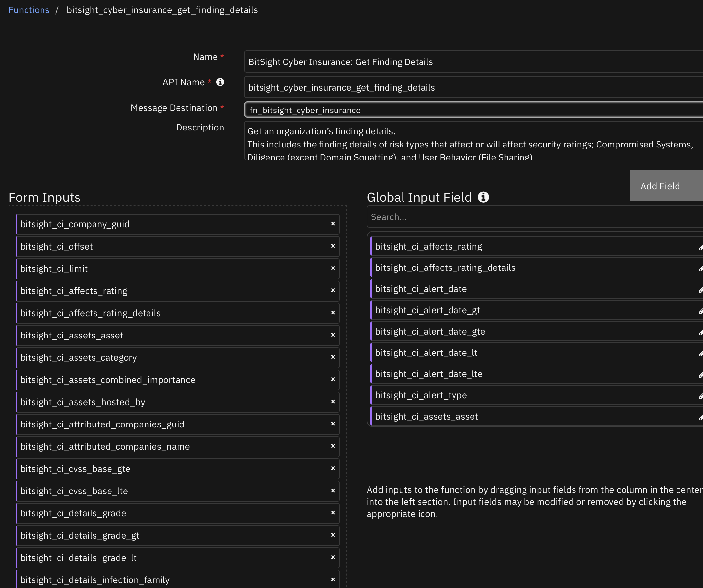Image resolution: width=703 pixels, height=588 pixels.
Task: Edit global field bitsight_ci_alert_date pencil icon
Action: click(x=701, y=290)
